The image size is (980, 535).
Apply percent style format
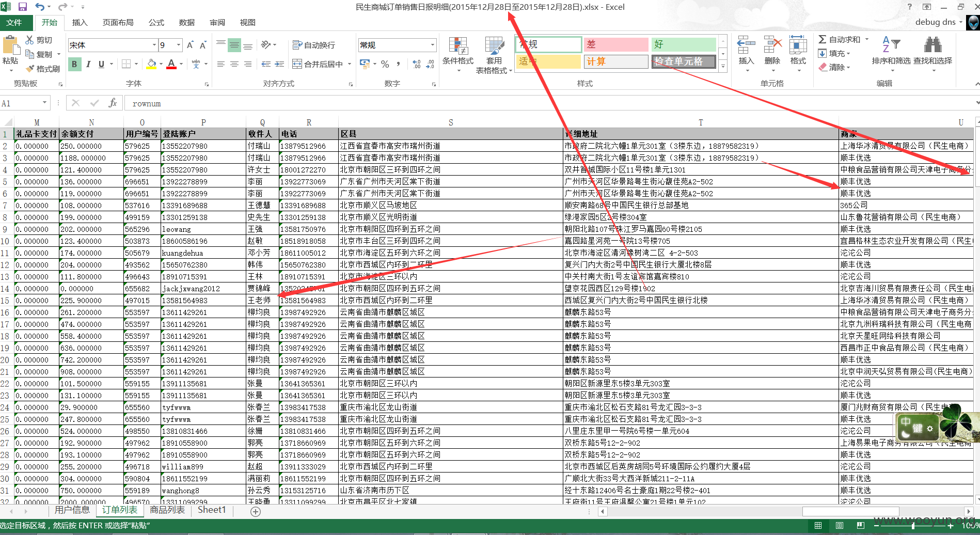click(385, 64)
